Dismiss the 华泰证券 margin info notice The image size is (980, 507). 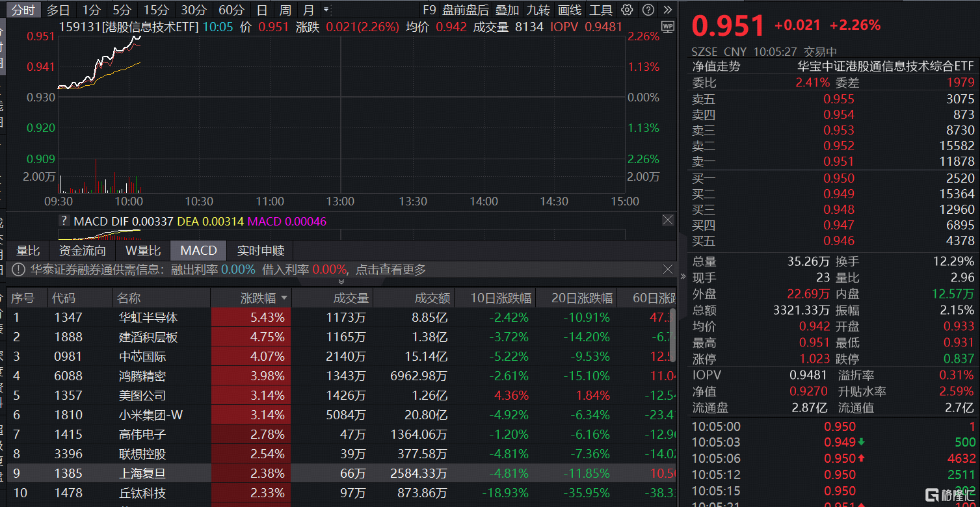coord(668,269)
